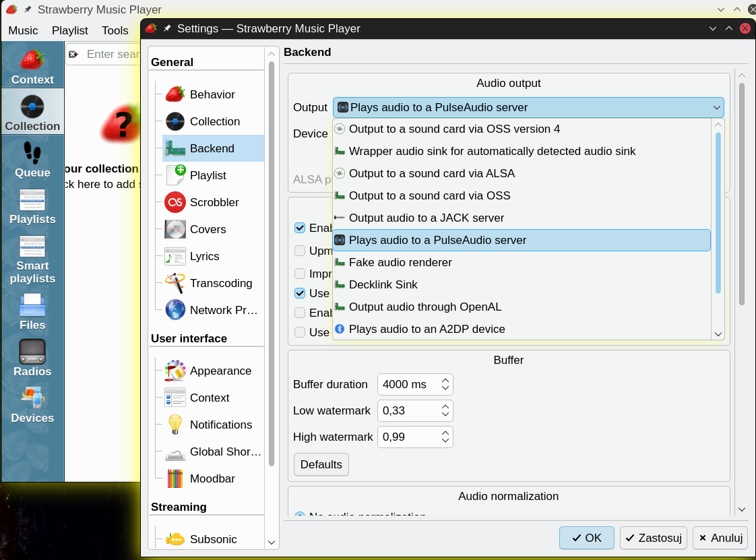The height and width of the screenshot is (560, 756).
Task: Tick the unchecked 'Use' checkbox
Action: click(300, 332)
